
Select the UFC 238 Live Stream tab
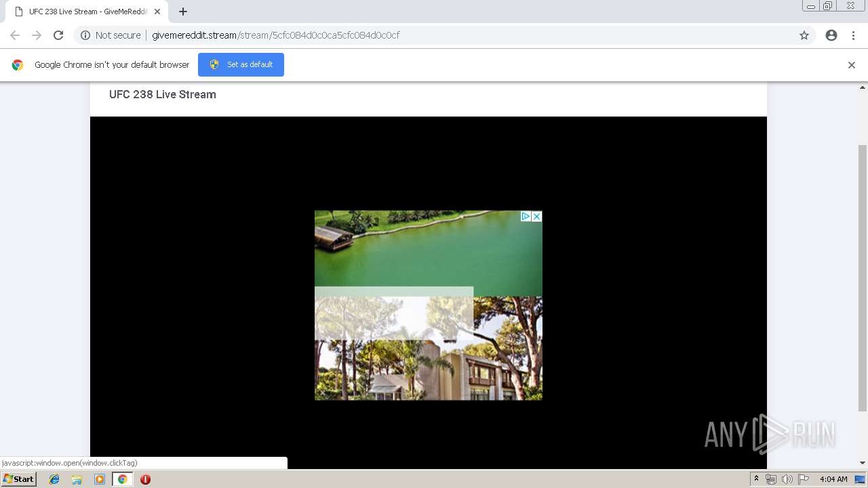coord(87,12)
